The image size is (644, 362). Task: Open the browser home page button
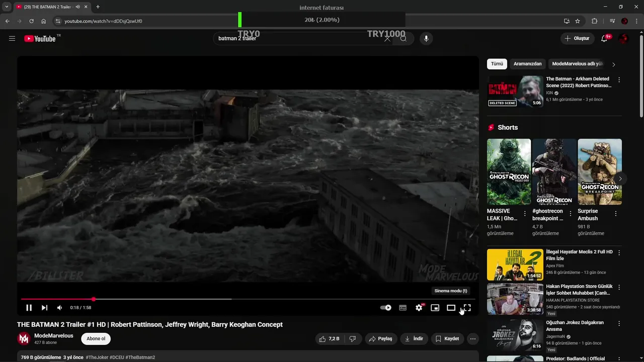44,21
